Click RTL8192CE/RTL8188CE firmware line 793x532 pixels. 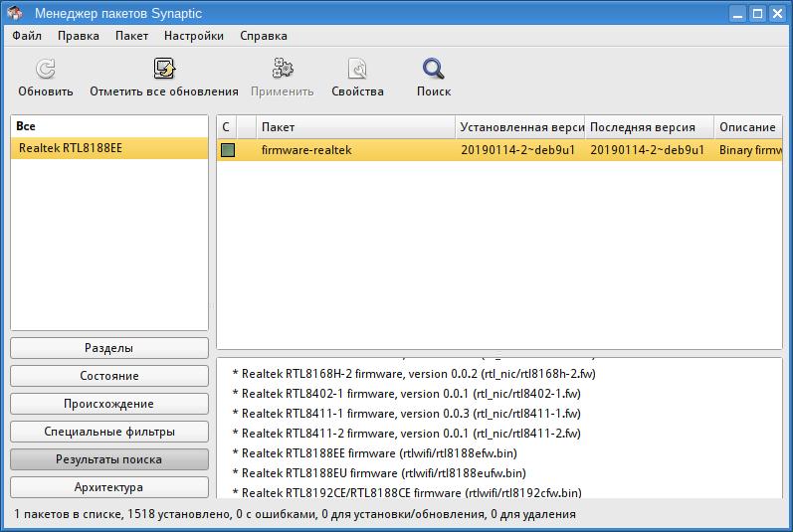(x=407, y=492)
